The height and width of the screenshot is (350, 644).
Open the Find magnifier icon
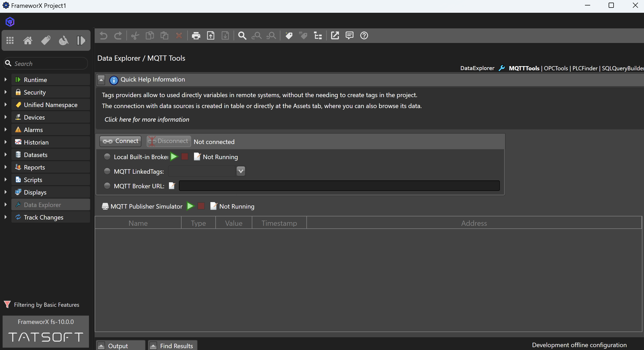[242, 35]
